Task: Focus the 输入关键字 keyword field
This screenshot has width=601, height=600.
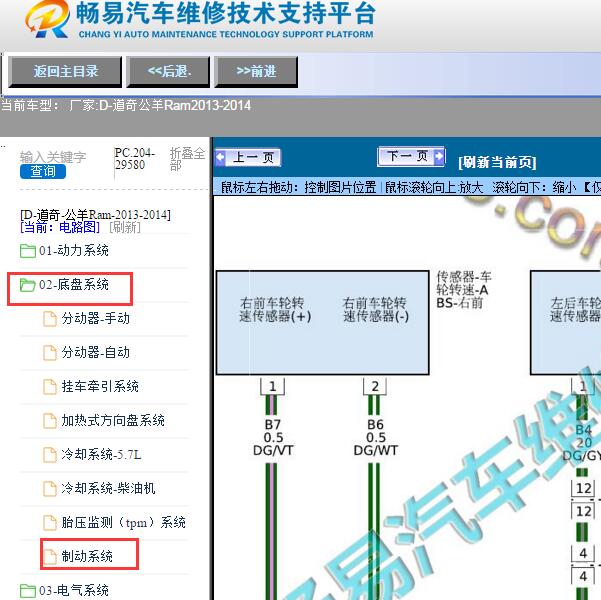Action: [53, 157]
